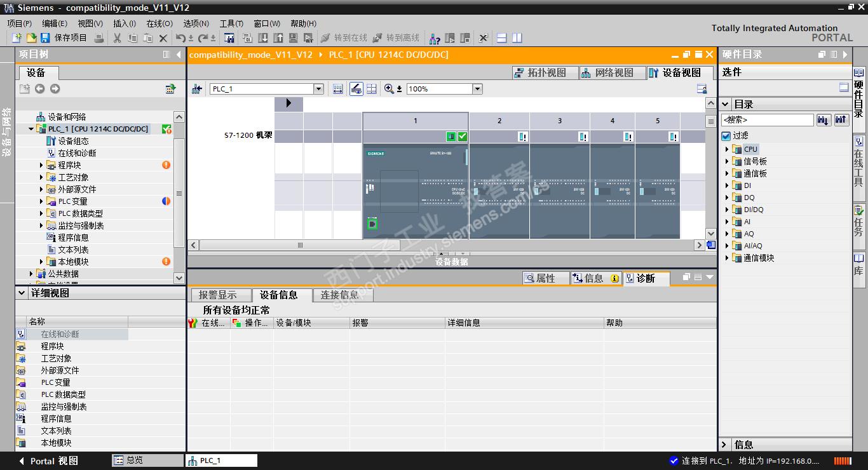Viewport: 868px width, 470px height.
Task: Expand the CPU folder in hardware catalog
Action: (727, 149)
